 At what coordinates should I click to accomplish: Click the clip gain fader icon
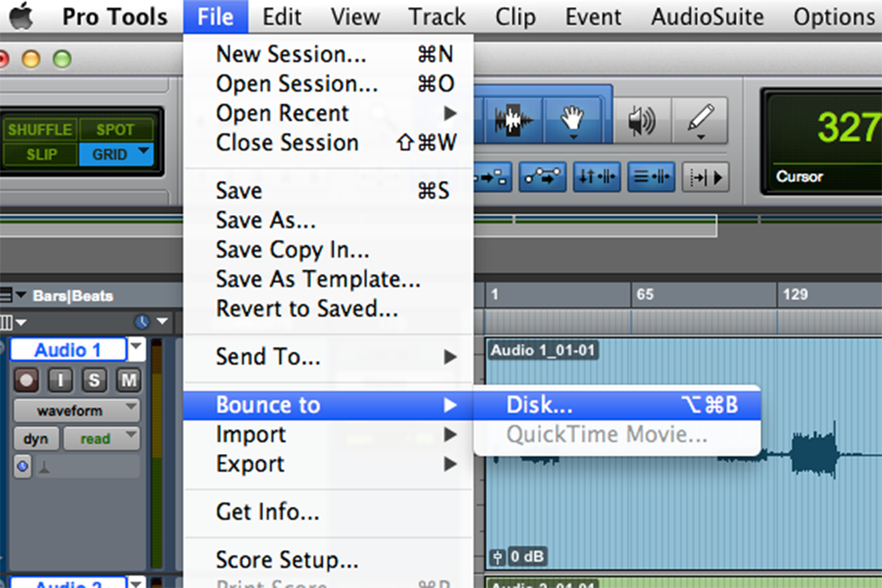[x=497, y=557]
